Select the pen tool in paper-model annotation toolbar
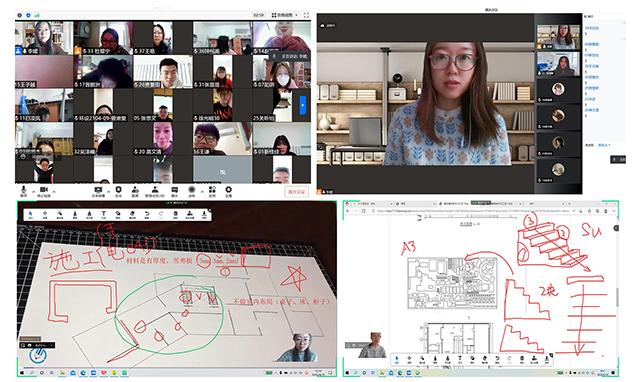The width and height of the screenshot is (640, 382). [x=75, y=214]
